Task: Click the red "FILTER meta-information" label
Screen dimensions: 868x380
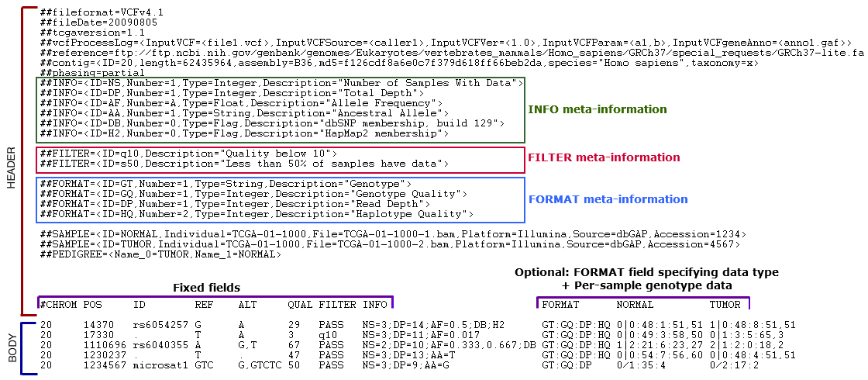Action: (x=604, y=157)
